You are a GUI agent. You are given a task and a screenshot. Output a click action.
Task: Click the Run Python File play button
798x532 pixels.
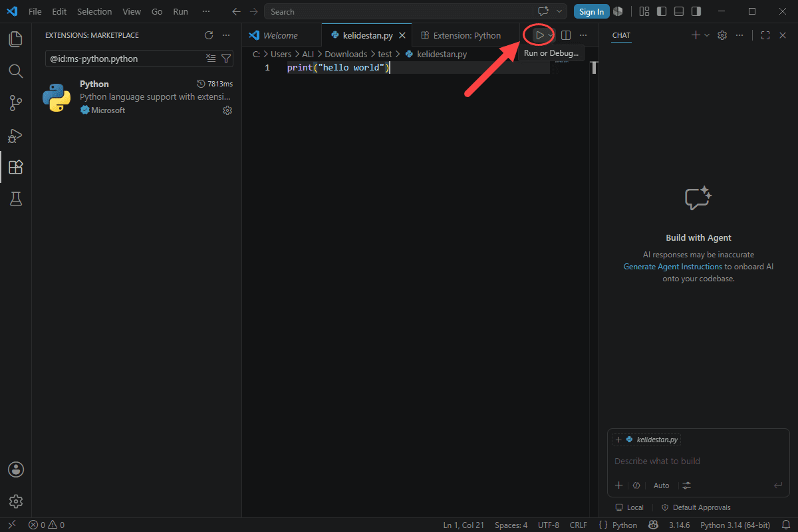(540, 35)
